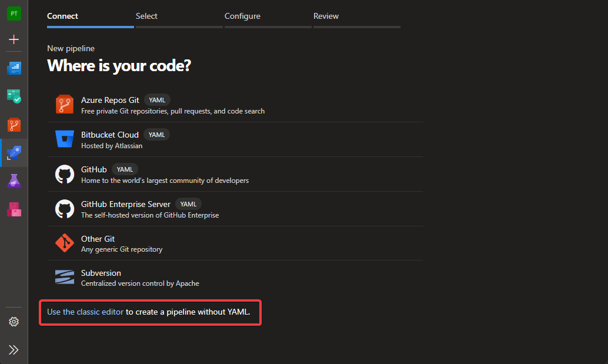
Task: Open Azure Pipelines rocket icon in sidebar
Action: pos(14,153)
